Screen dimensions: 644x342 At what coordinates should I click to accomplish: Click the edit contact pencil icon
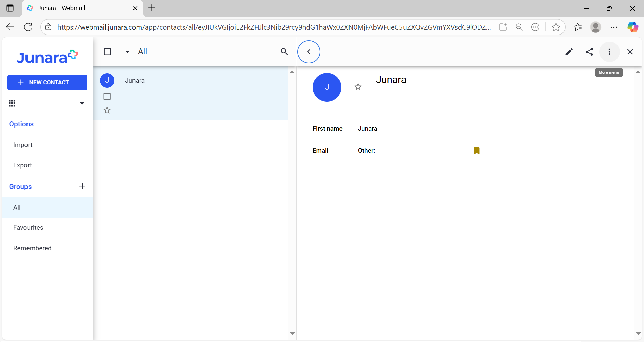point(569,52)
